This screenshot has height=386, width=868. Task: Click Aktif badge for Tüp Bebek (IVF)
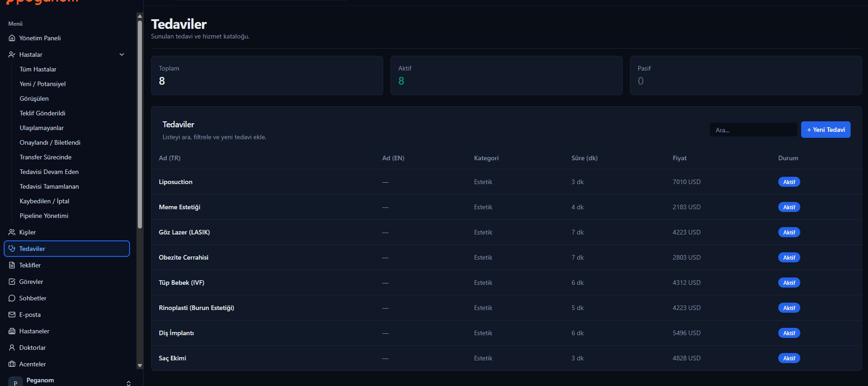(x=789, y=283)
